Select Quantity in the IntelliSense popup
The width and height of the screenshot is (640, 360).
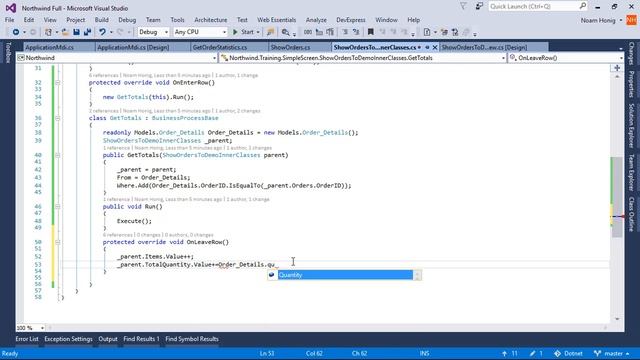pyautogui.click(x=345, y=275)
